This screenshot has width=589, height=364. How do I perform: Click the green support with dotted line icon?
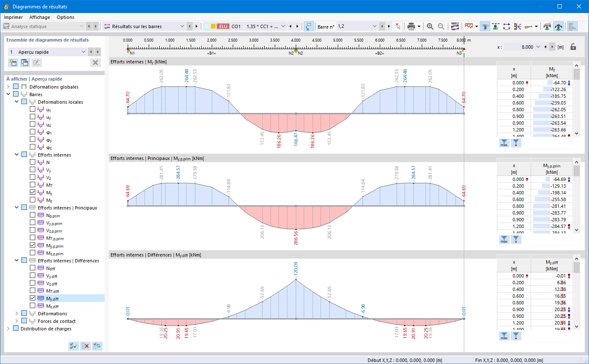pyautogui.click(x=496, y=26)
